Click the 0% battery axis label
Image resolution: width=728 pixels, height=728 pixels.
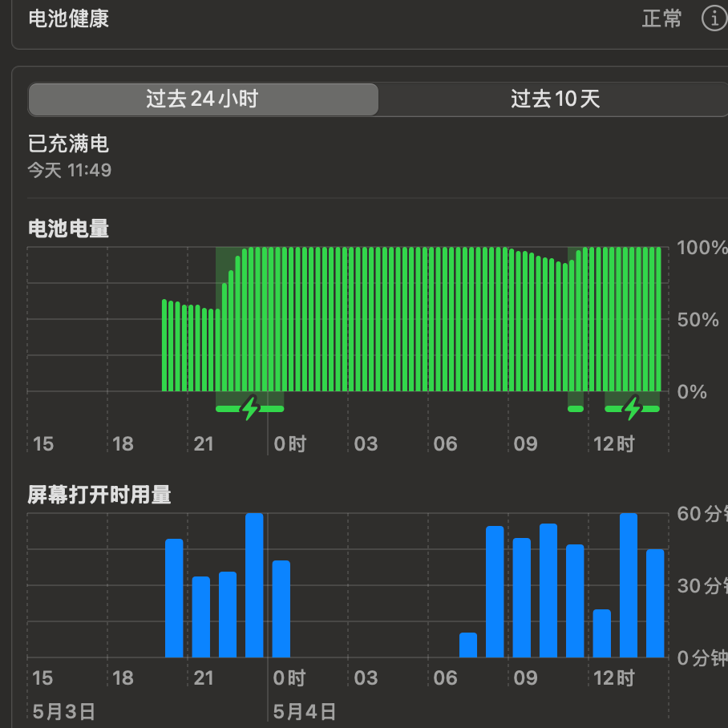(x=692, y=392)
